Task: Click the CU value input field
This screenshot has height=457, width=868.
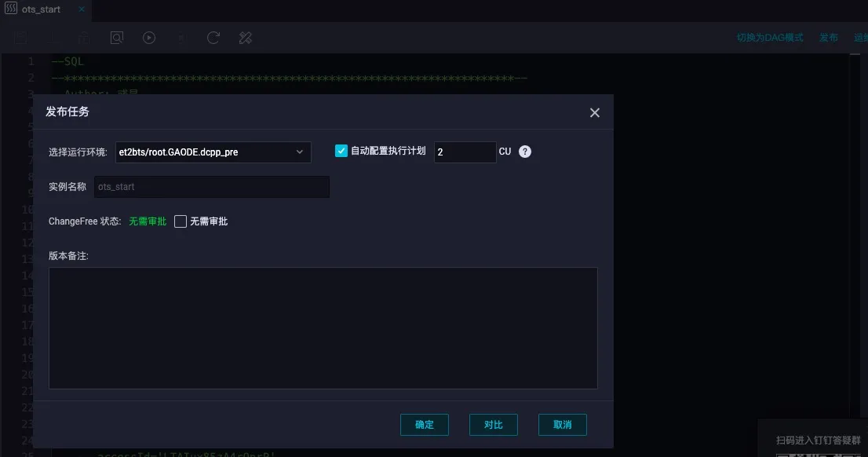Action: [x=465, y=152]
